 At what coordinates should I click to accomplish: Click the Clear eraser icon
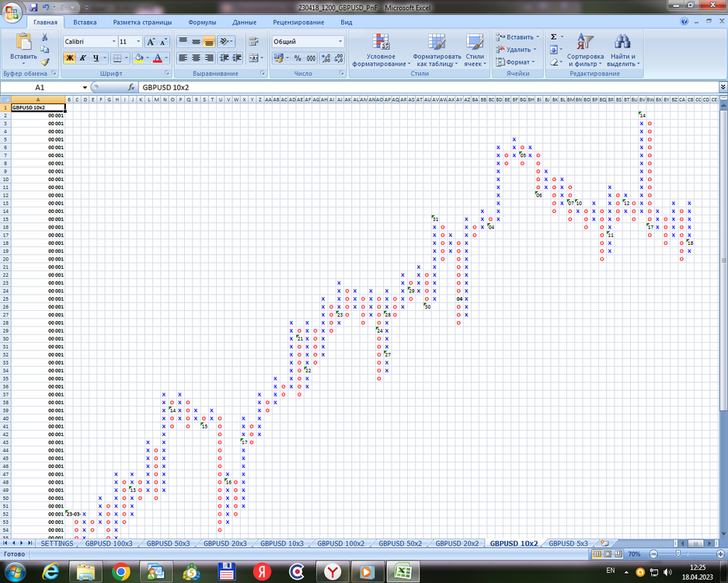(553, 61)
